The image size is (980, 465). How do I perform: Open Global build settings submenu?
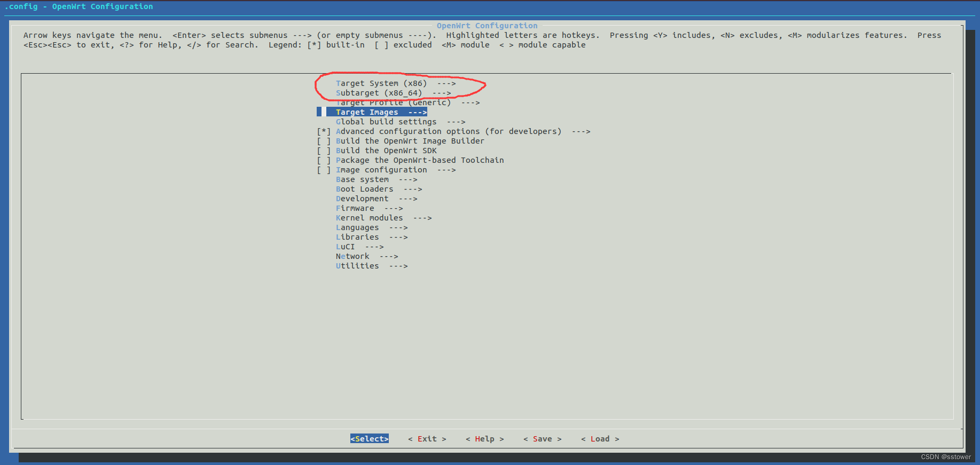click(x=400, y=122)
